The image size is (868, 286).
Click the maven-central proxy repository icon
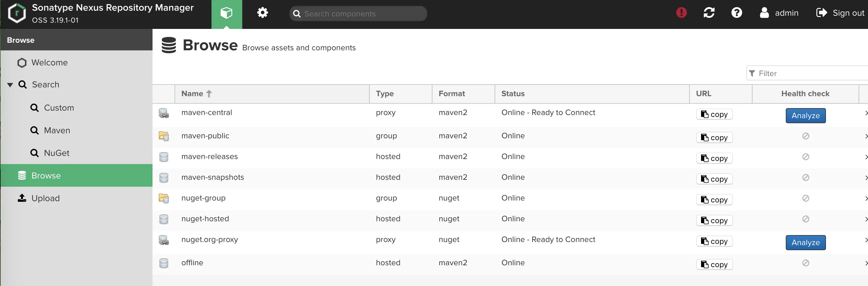[164, 113]
